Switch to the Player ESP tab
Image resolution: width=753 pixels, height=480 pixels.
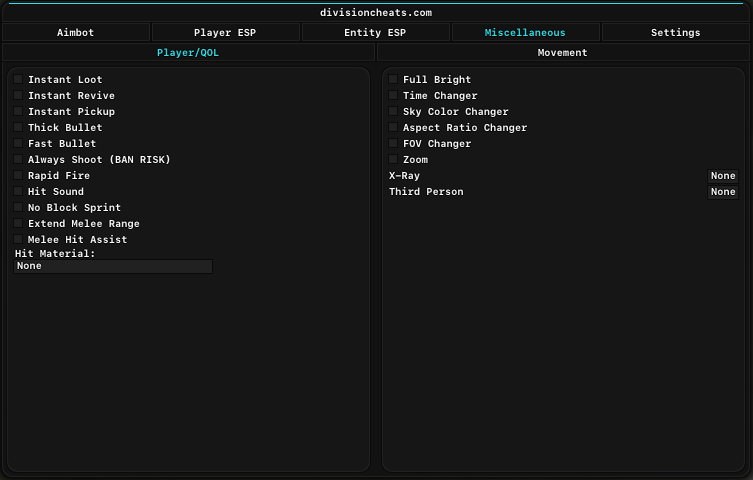225,33
